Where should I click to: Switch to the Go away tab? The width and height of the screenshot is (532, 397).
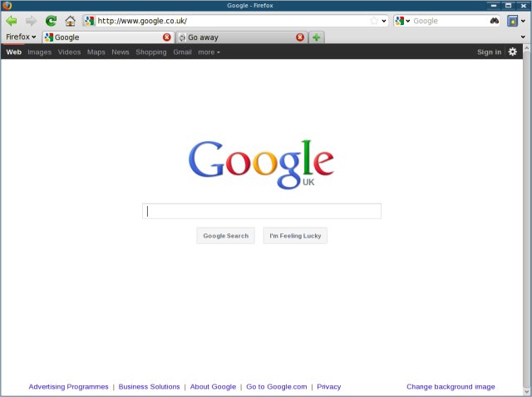tap(242, 37)
